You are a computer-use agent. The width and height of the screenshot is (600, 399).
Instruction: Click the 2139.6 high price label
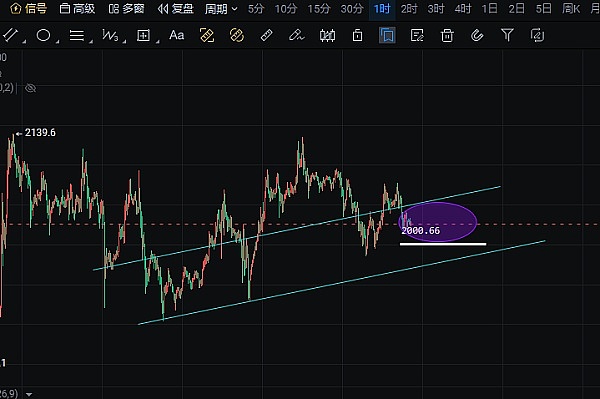tap(40, 133)
